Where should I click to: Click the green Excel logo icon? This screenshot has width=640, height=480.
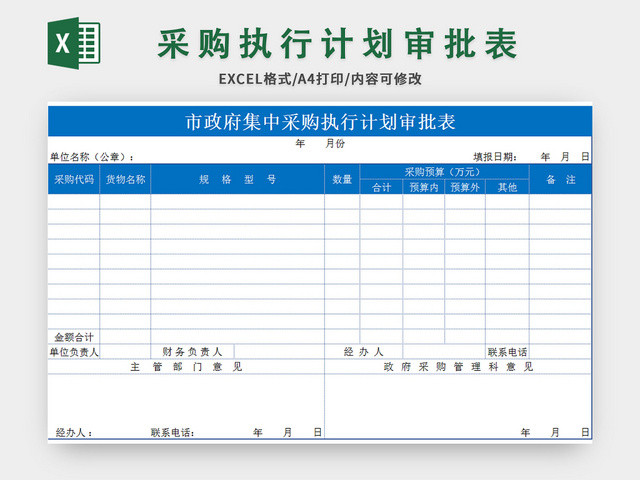pyautogui.click(x=74, y=43)
